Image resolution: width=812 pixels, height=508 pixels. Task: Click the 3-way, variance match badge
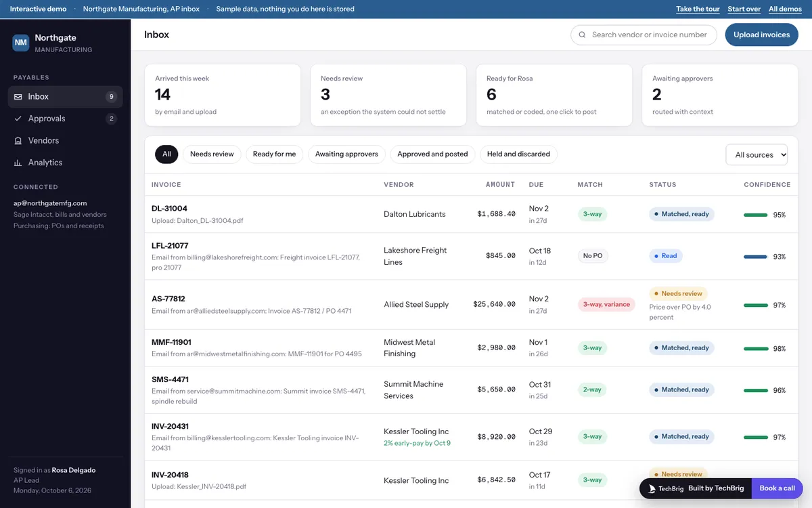click(x=606, y=305)
